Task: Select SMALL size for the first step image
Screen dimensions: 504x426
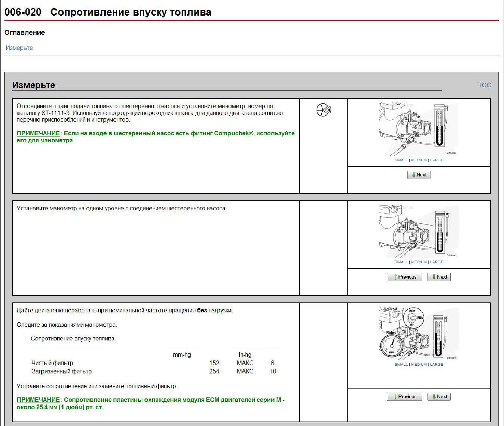Action: [x=401, y=160]
